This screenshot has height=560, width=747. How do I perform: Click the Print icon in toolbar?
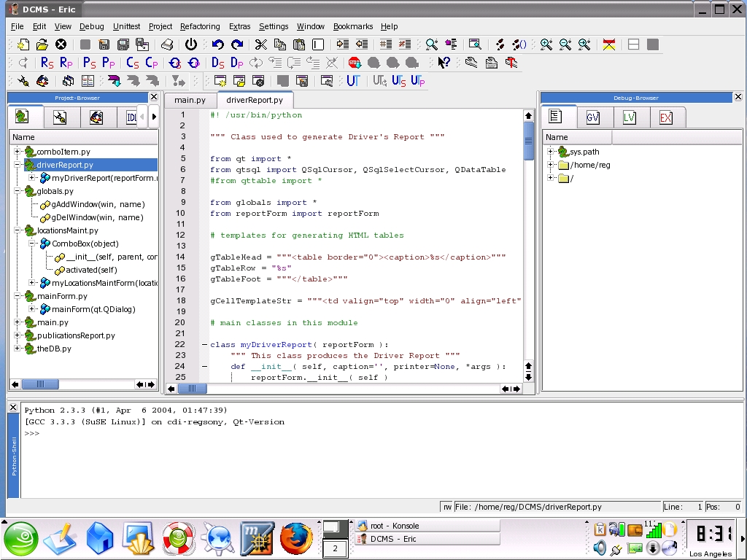167,44
